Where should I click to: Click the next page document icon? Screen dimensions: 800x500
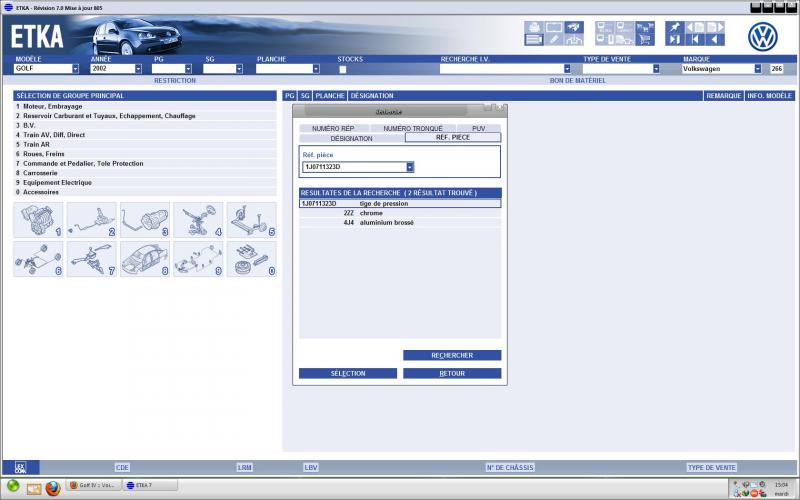714,27
